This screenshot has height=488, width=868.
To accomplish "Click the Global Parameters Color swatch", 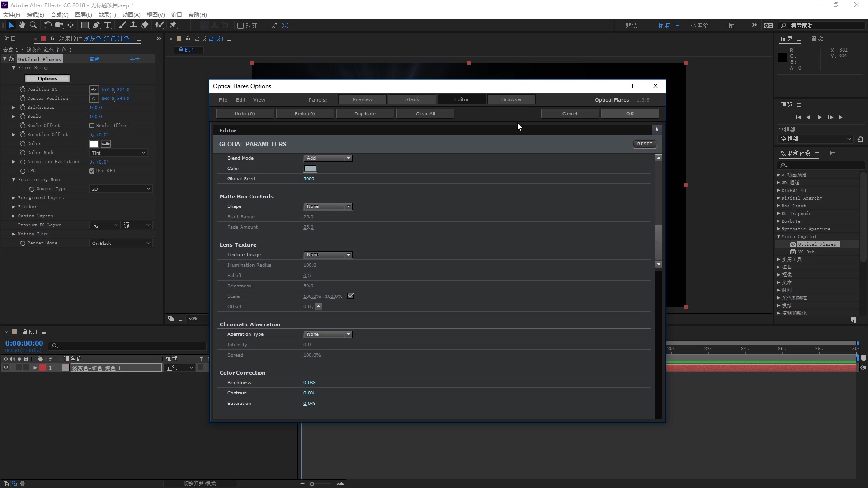I will click(310, 169).
